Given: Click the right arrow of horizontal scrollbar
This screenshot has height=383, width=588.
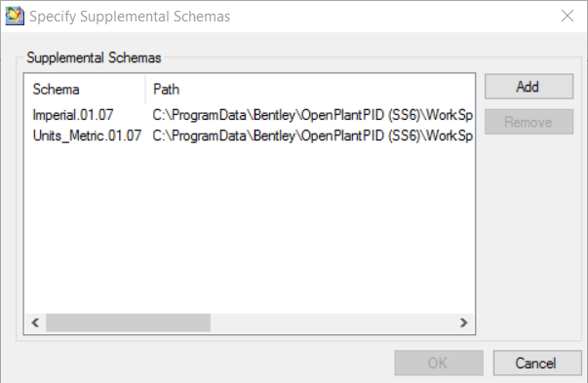Looking at the screenshot, I should click(464, 323).
